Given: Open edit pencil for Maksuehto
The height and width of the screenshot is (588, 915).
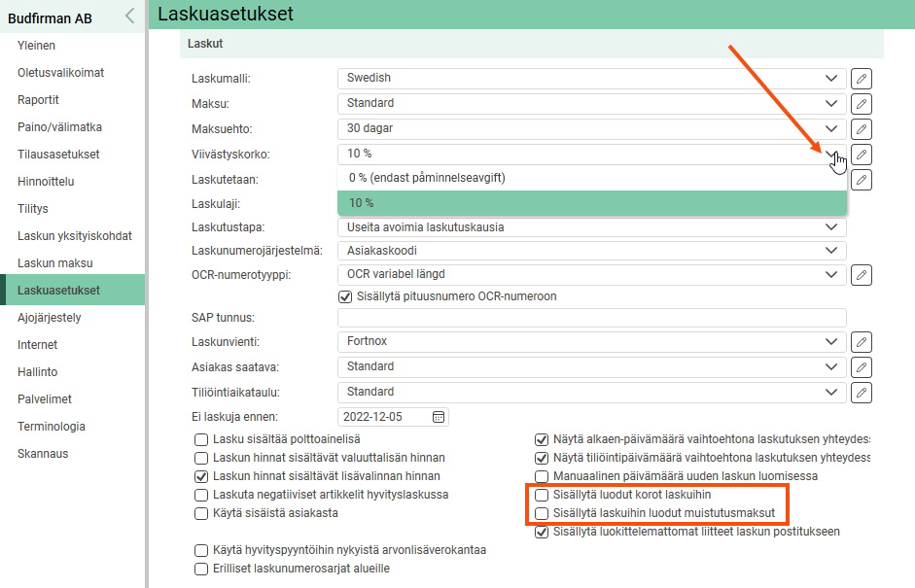Looking at the screenshot, I should [x=861, y=128].
